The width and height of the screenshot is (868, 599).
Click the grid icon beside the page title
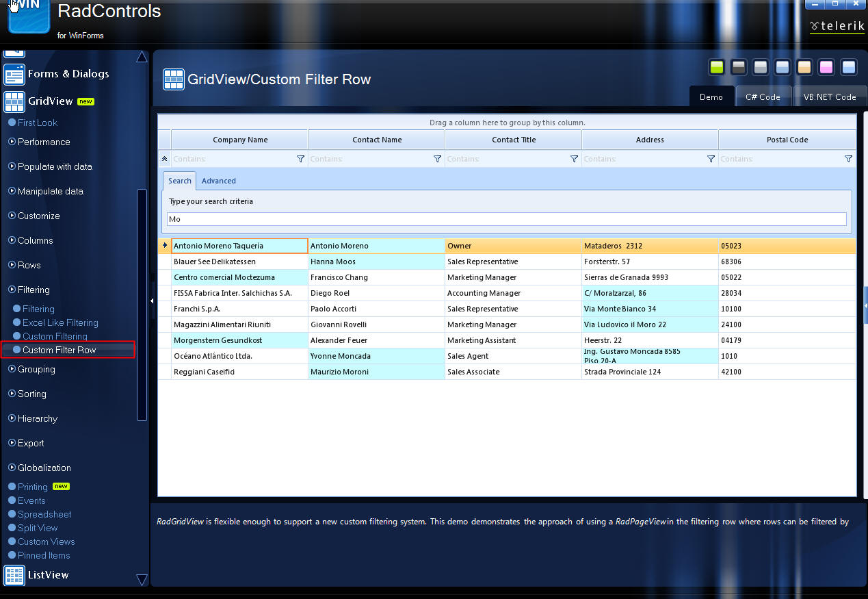(174, 79)
